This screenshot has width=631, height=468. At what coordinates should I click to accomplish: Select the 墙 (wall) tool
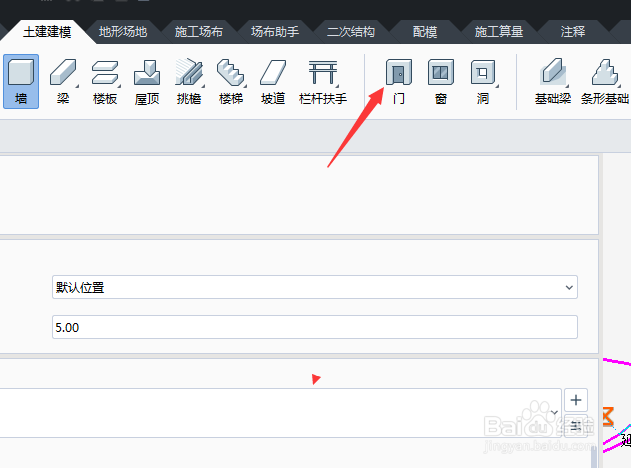[x=21, y=82]
